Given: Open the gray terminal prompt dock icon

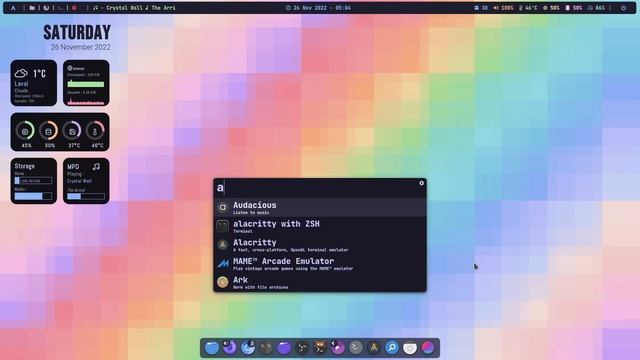Looking at the screenshot, I should [x=356, y=348].
